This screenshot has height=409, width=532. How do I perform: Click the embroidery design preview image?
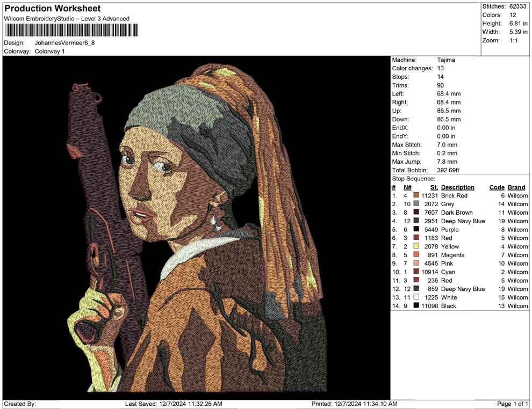click(x=196, y=227)
